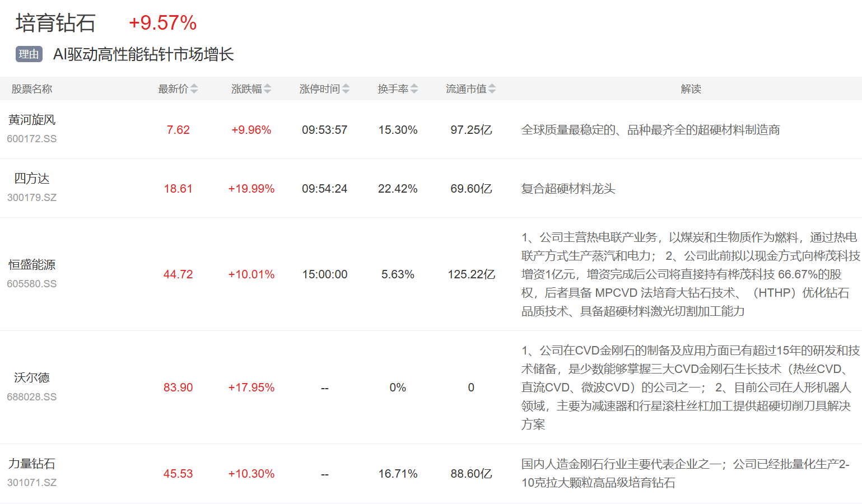Click sort arrows beside 涨跌幅 column

pos(268,88)
